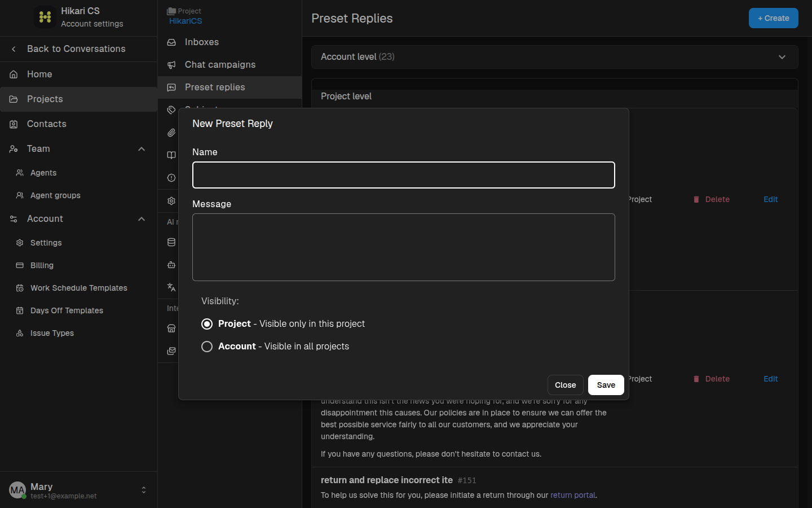Click the Projects folder icon in sidebar

coord(14,99)
